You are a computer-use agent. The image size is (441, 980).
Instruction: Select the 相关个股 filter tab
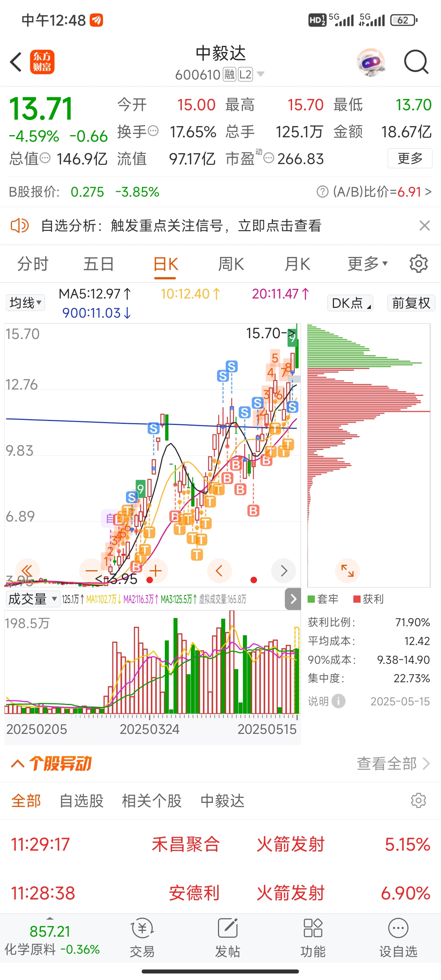coord(151,801)
